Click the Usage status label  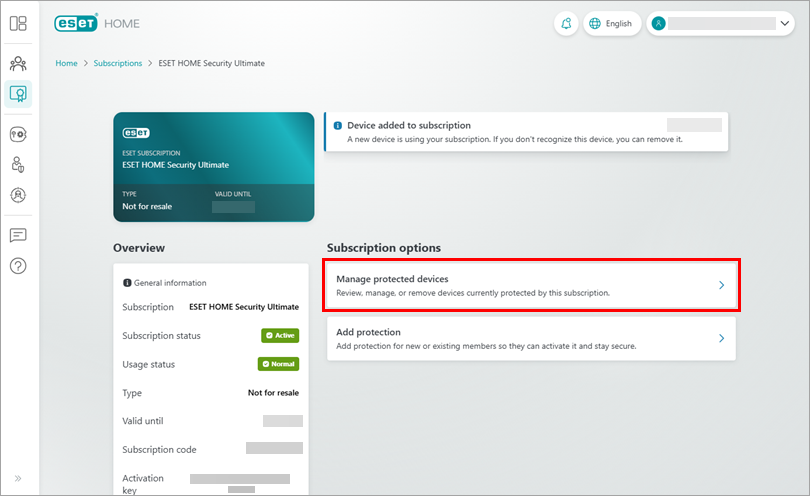[x=149, y=364]
